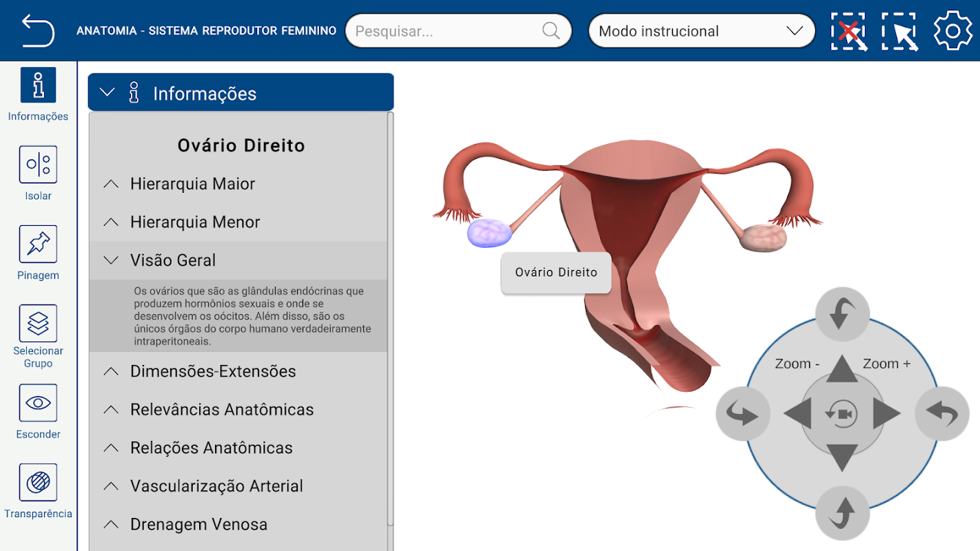Select the left ovary on the 3D model
The width and height of the screenshot is (980, 551).
coord(763,237)
